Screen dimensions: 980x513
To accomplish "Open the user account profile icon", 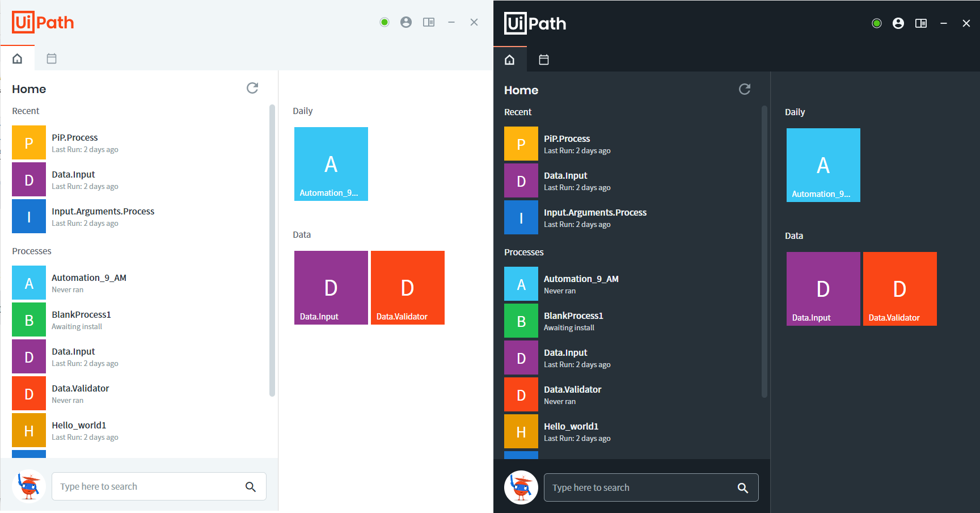I will click(x=898, y=23).
